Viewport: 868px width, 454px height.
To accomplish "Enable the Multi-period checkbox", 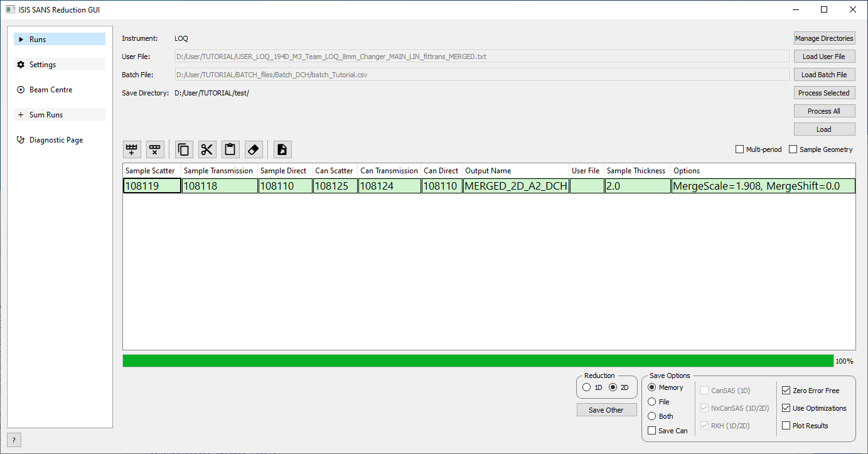I will click(740, 149).
